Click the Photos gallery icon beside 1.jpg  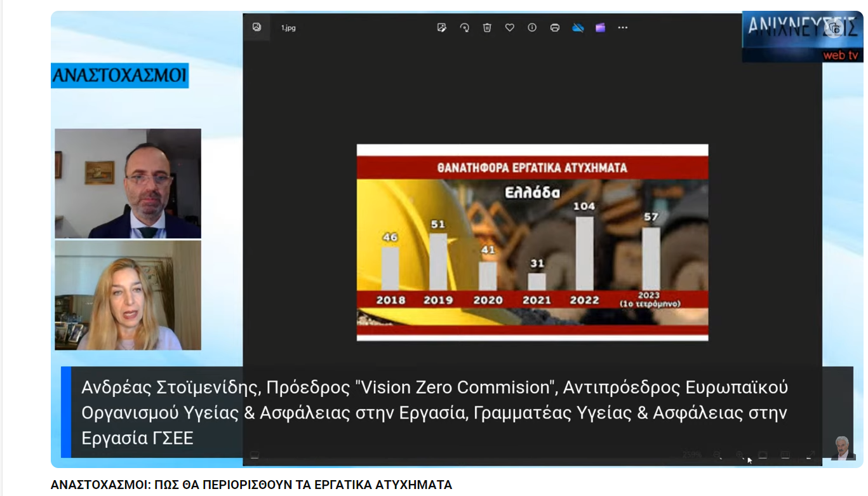pyautogui.click(x=257, y=27)
